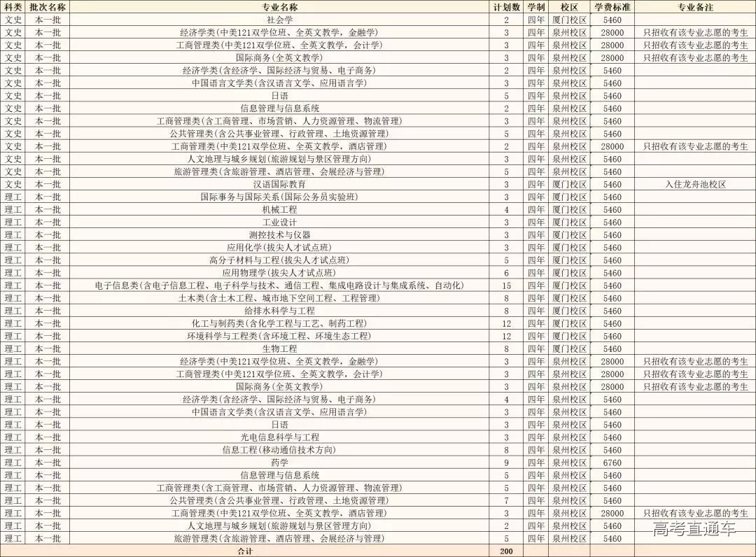Select the 测控技术与仪器 cell

279,234
